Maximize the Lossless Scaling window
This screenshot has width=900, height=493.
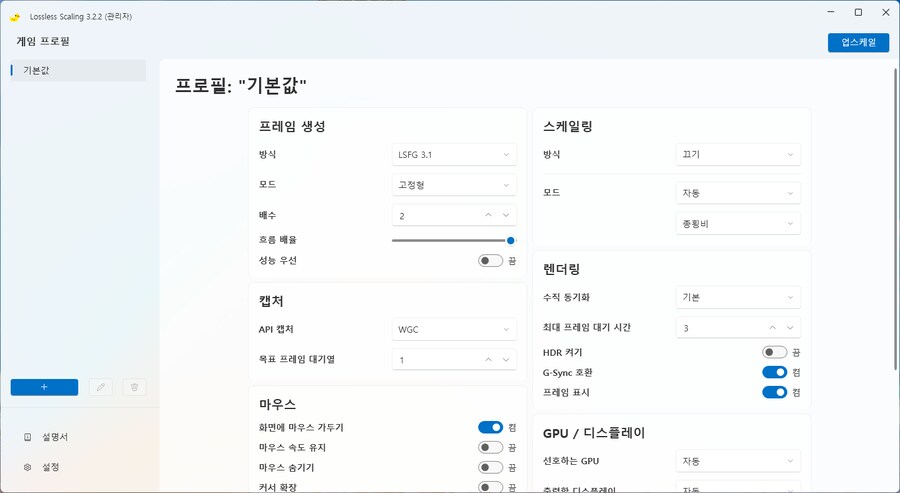click(858, 12)
